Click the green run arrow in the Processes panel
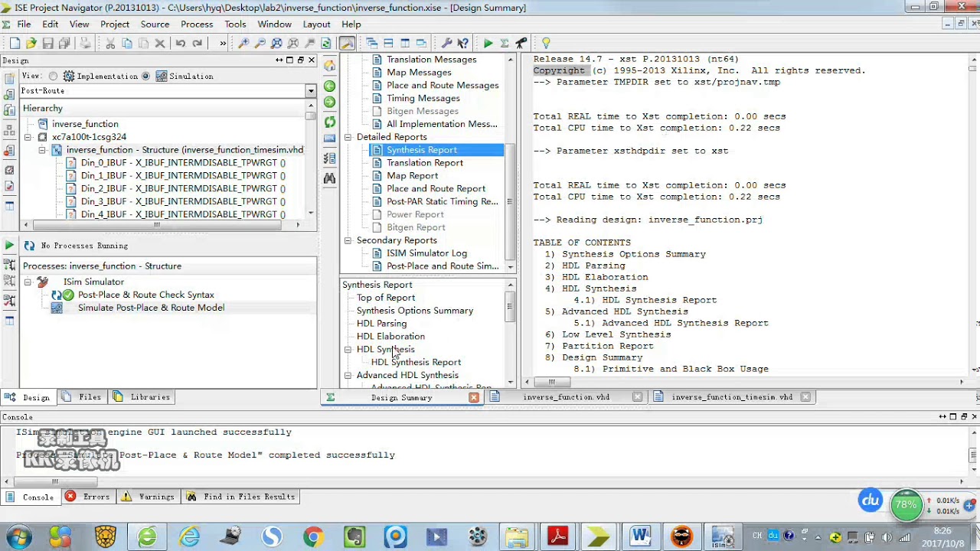This screenshot has height=551, width=980. (x=8, y=246)
